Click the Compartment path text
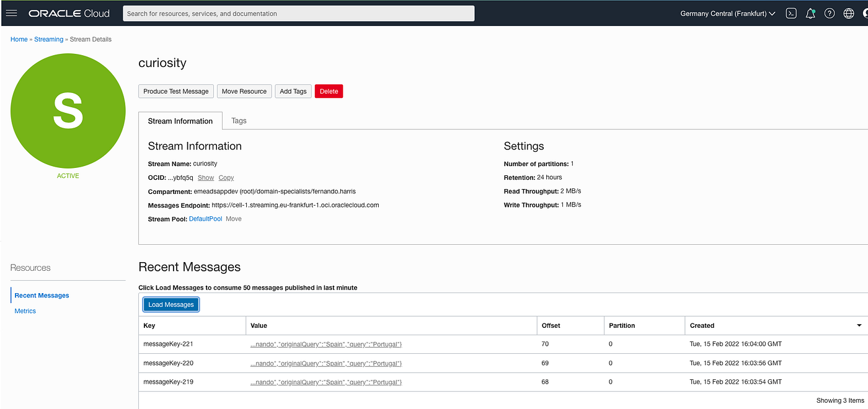Screen dimensions: 868x409 pyautogui.click(x=275, y=191)
